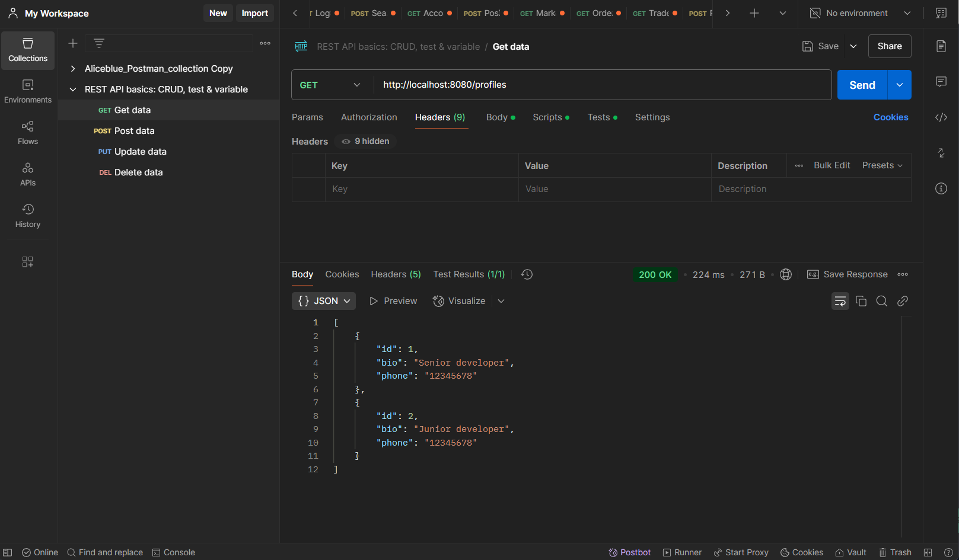The width and height of the screenshot is (959, 560).
Task: Open response options three-dot menu
Action: (903, 274)
